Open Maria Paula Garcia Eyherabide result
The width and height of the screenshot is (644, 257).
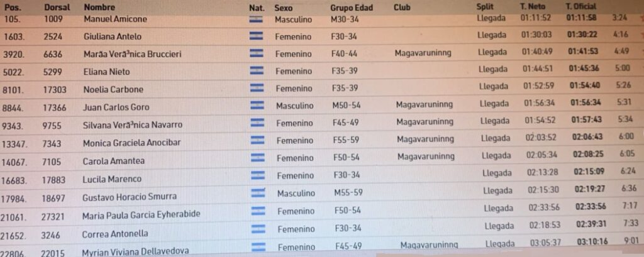coord(142,215)
